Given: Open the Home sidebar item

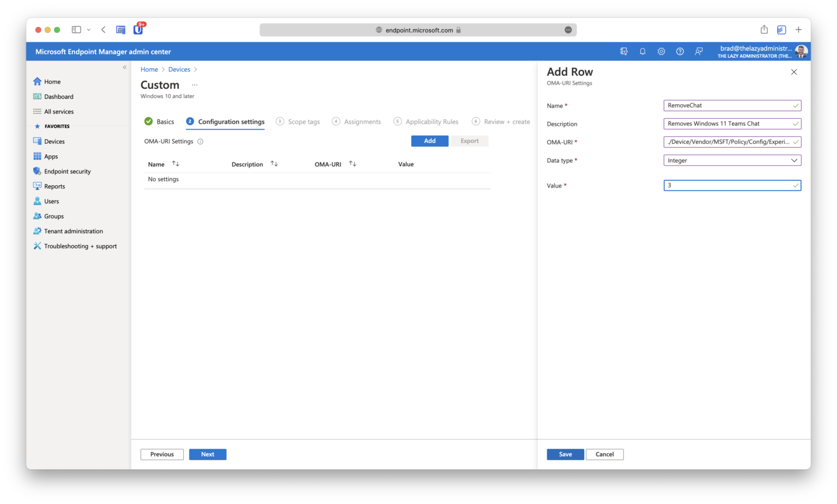Looking at the screenshot, I should (x=47, y=82).
